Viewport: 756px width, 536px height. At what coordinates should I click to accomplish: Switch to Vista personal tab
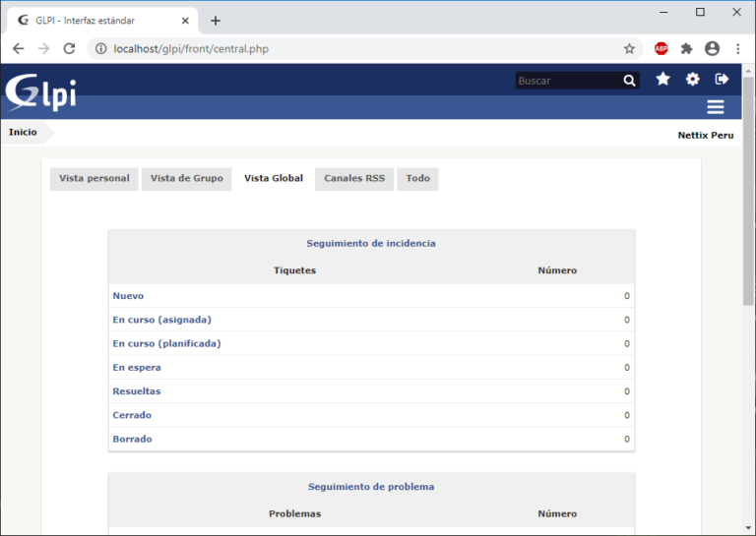click(94, 179)
